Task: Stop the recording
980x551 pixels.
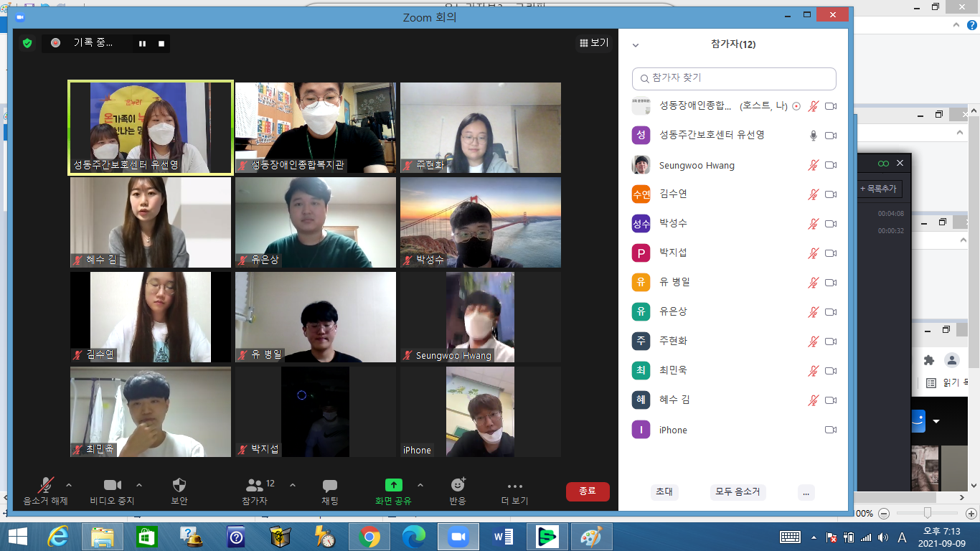Action: pos(161,44)
